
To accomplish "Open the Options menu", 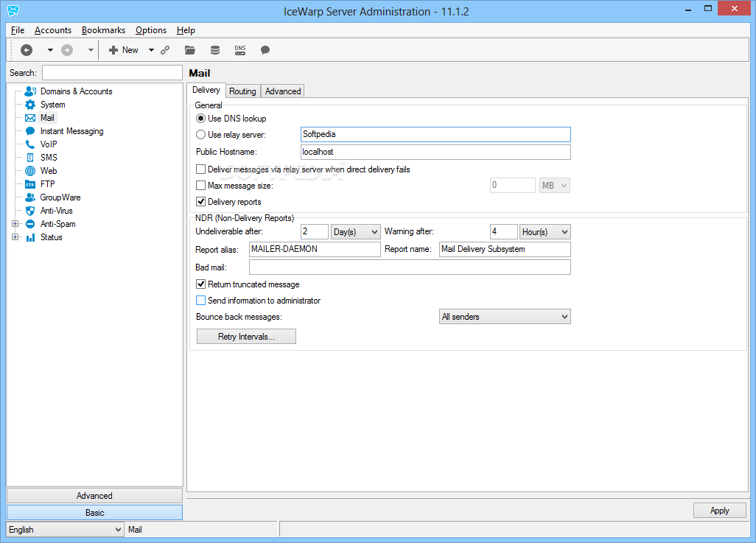I will 151,30.
